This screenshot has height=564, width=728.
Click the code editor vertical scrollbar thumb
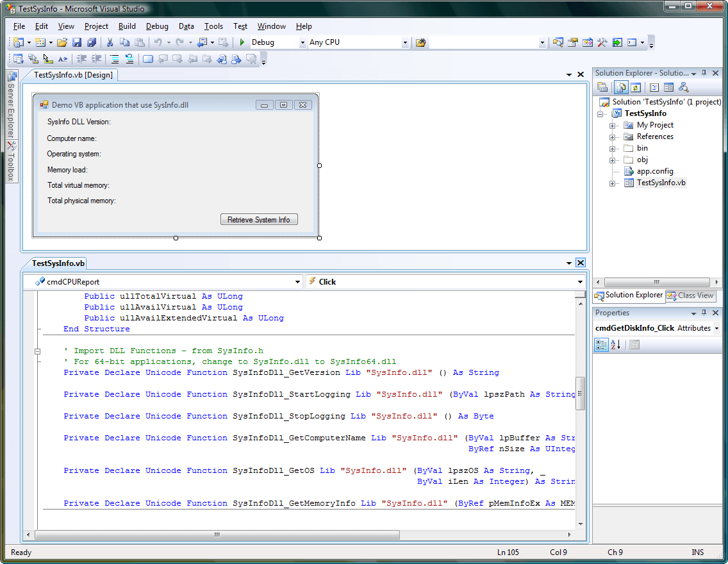click(581, 393)
